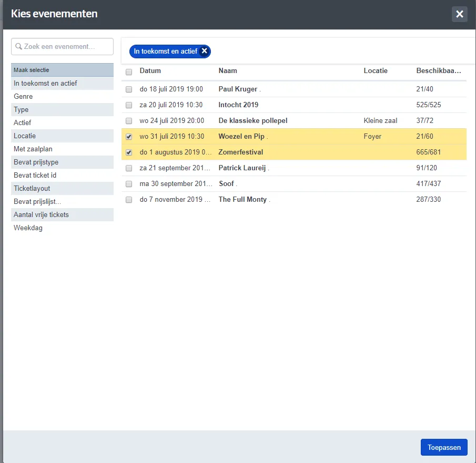Sort by the Locatie column header

pos(376,71)
